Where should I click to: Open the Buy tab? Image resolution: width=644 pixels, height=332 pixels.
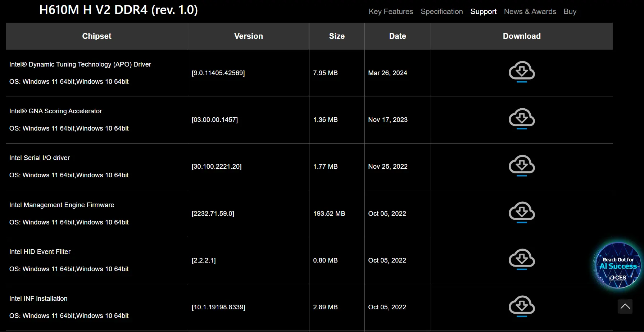coord(570,12)
